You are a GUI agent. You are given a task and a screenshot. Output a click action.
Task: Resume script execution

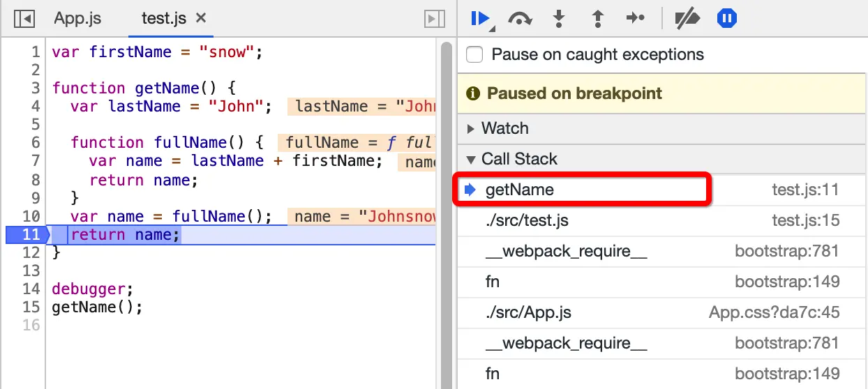(481, 19)
